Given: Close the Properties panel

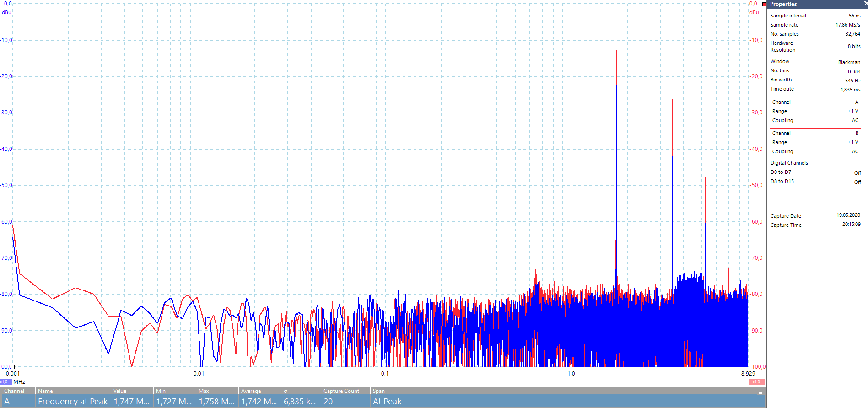Looking at the screenshot, I should (865, 4).
